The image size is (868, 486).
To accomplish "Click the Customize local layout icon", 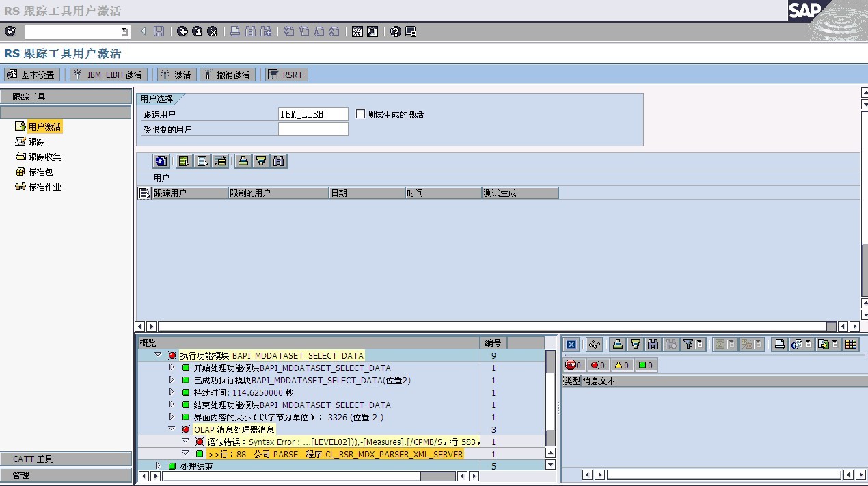I will tap(410, 31).
